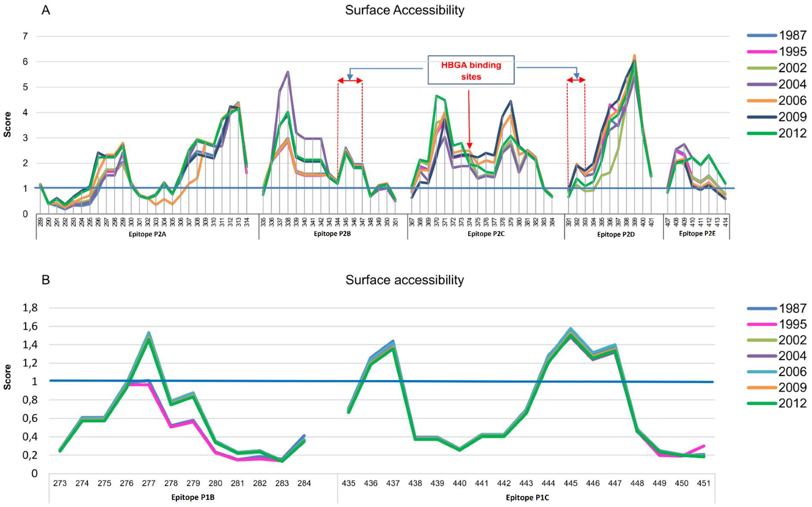The height and width of the screenshot is (507, 812).
Task: Click the Epitope P2B axis label
Action: (x=332, y=234)
